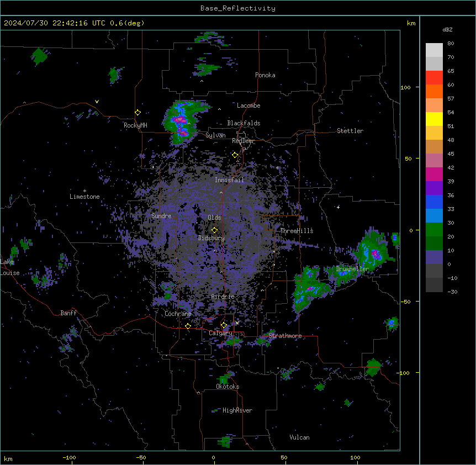Select the dark green 10-20 dBZ swatch
Screen dimensions: 476x465
pyautogui.click(x=434, y=244)
